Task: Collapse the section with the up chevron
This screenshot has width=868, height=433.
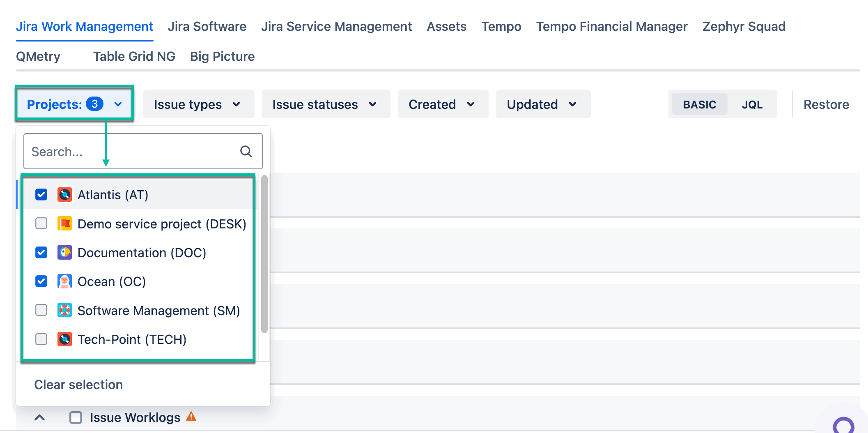Action: pos(40,417)
